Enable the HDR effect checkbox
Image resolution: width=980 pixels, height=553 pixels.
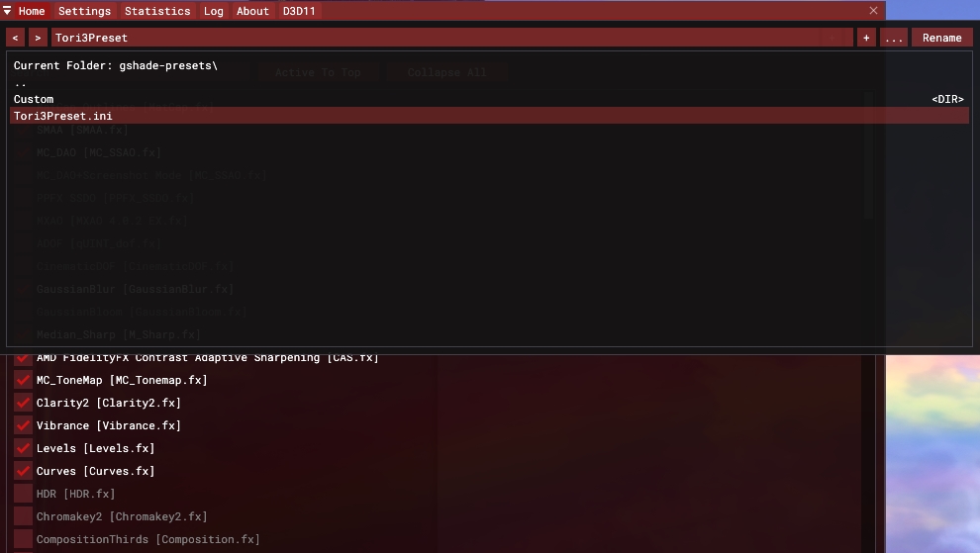23,494
